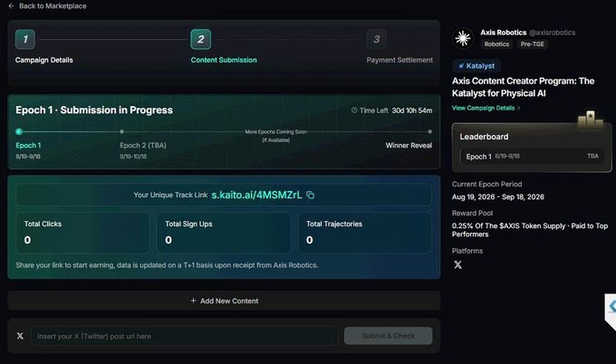Click the Reward Pool description text
This screenshot has height=364, width=616.
click(x=530, y=230)
